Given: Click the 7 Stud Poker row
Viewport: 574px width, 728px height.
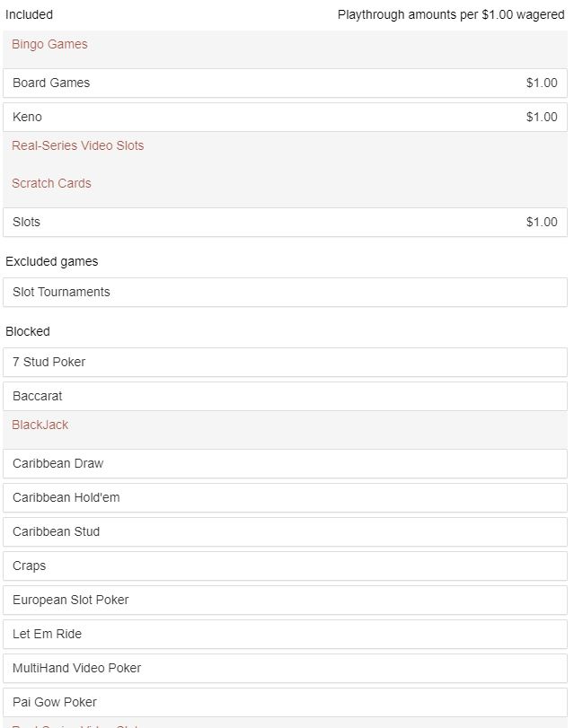Looking at the screenshot, I should 285,362.
